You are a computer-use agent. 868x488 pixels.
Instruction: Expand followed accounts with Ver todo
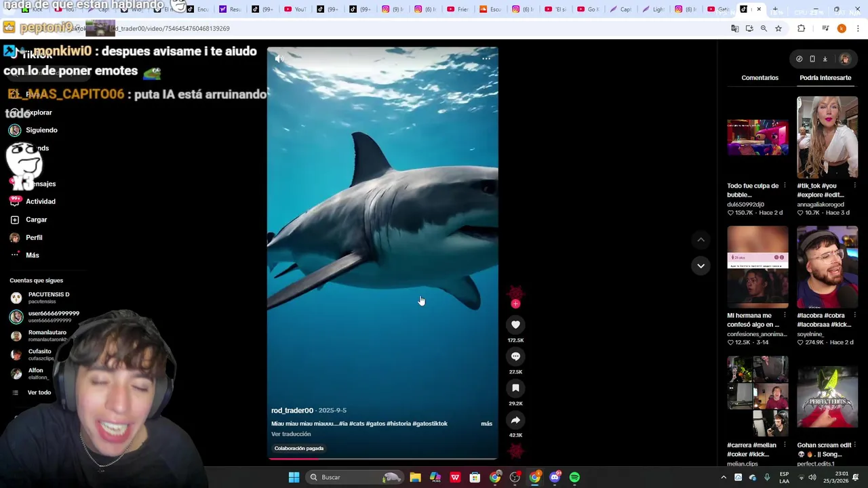tap(32, 392)
